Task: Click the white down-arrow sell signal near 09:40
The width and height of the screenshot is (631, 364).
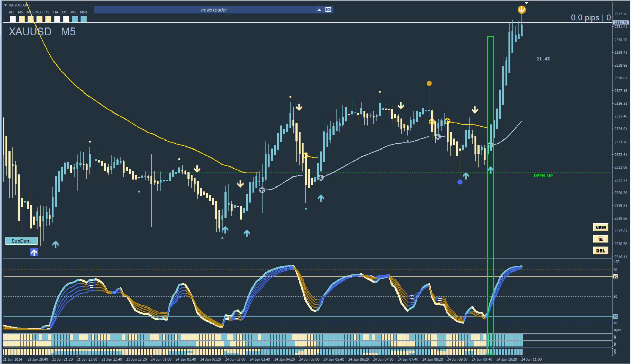Action: click(475, 110)
